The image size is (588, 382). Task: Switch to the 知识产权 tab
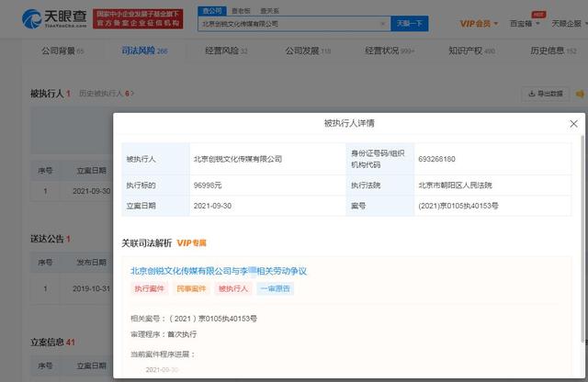[471, 51]
